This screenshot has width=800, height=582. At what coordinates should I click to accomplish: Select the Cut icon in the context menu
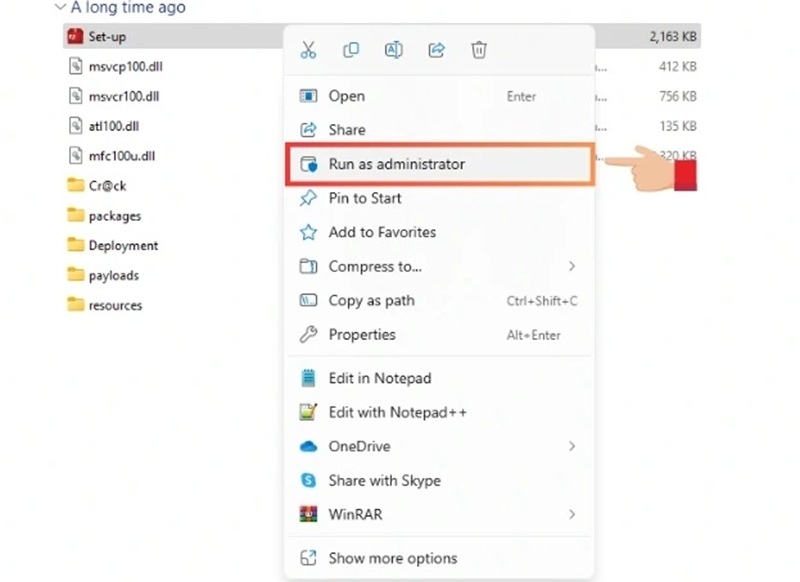tap(308, 49)
